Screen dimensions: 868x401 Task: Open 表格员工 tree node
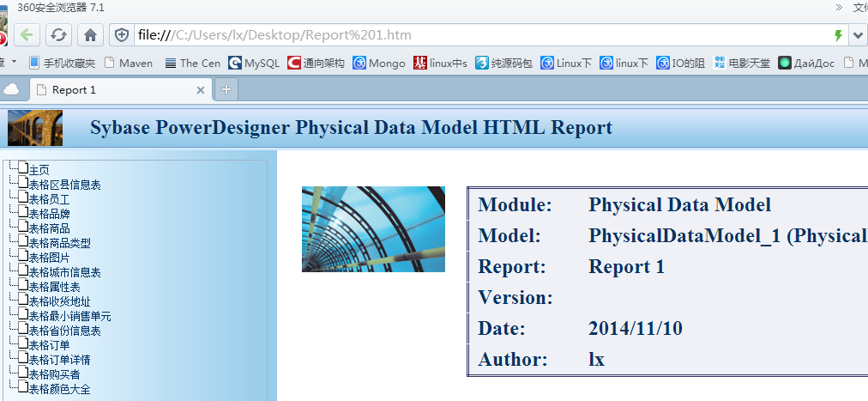(49, 199)
